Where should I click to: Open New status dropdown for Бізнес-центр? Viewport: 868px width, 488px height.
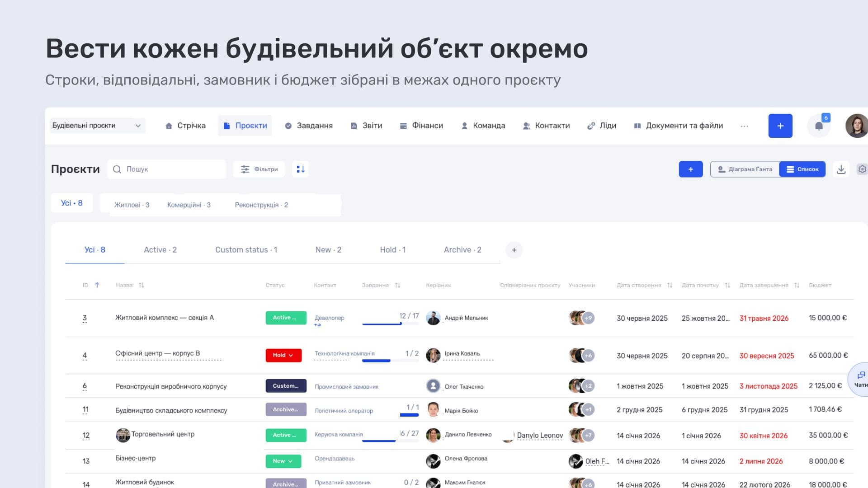(283, 461)
